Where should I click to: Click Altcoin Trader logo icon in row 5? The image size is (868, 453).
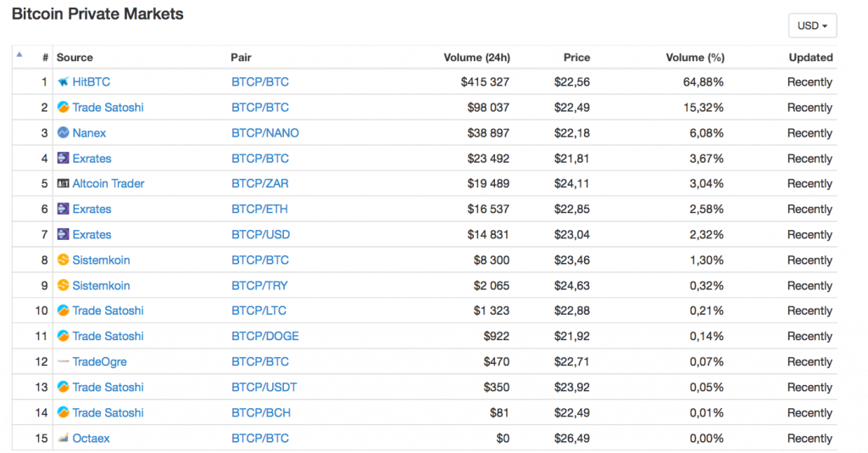tap(63, 184)
